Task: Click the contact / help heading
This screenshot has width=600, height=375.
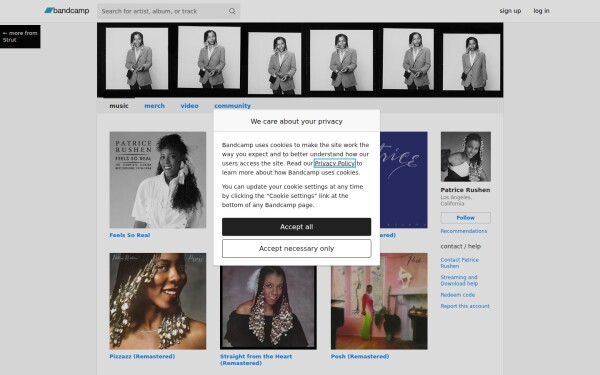Action: [461, 246]
